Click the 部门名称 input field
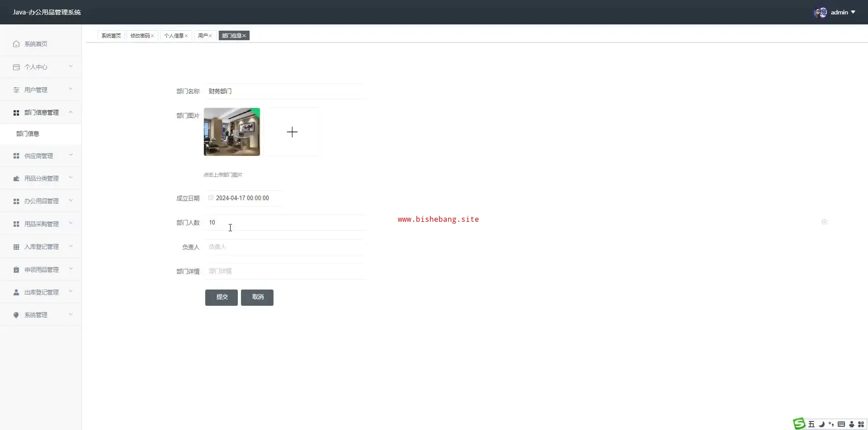Viewport: 868px width, 430px height. click(285, 91)
